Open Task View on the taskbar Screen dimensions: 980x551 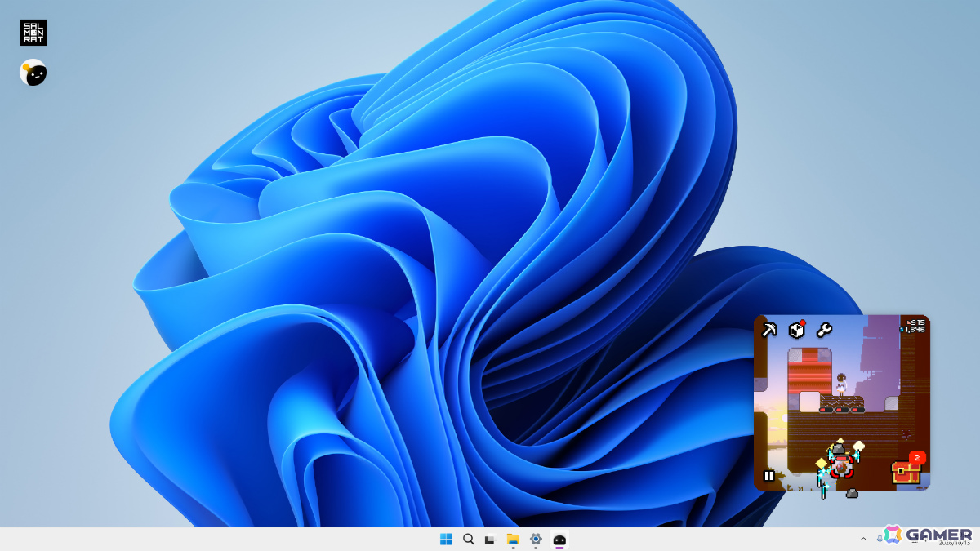[x=490, y=540]
